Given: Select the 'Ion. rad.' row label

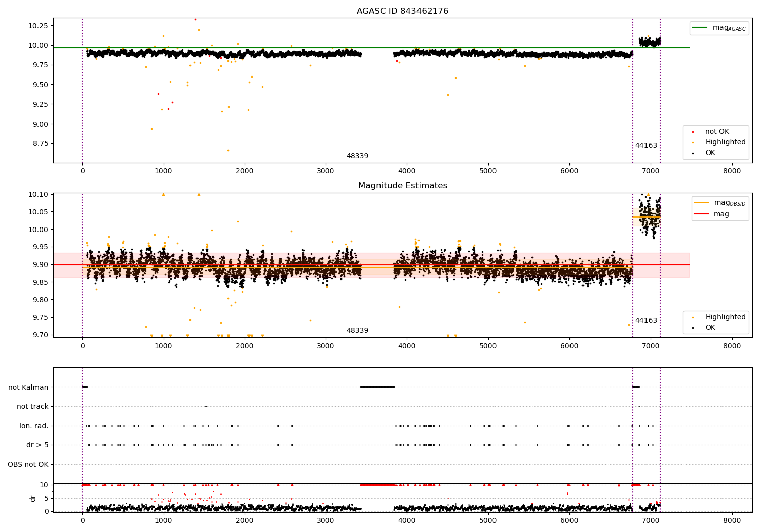Looking at the screenshot, I should coord(34,426).
